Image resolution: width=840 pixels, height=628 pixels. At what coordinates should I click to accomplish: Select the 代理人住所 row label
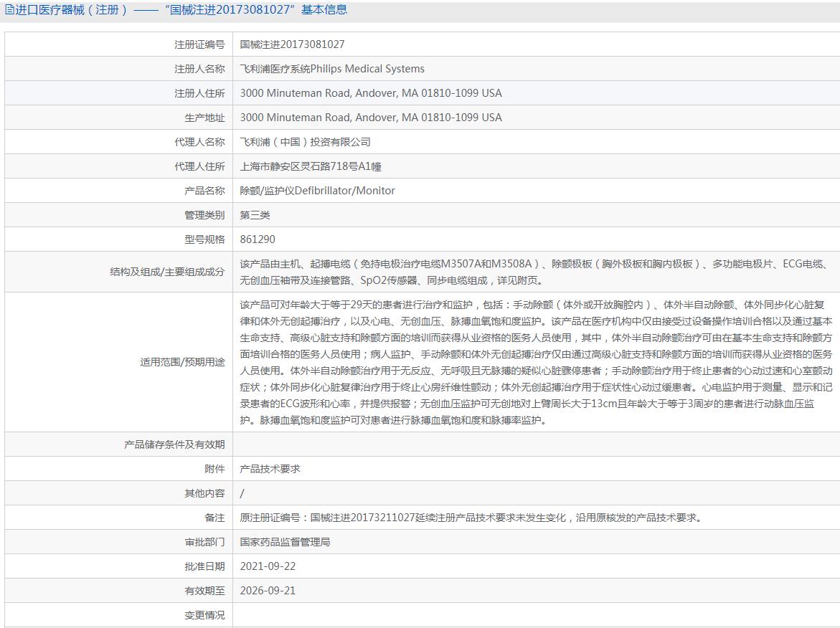tap(199, 166)
